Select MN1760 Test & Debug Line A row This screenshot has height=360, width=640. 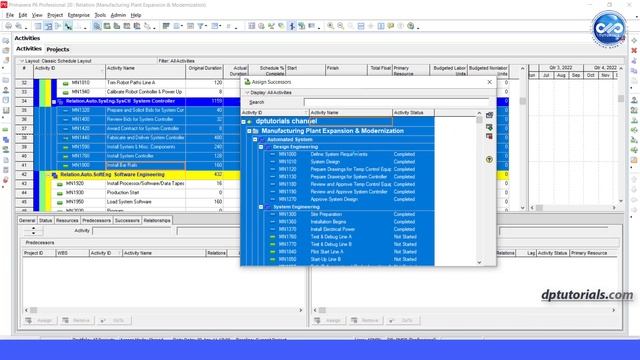click(x=338, y=237)
